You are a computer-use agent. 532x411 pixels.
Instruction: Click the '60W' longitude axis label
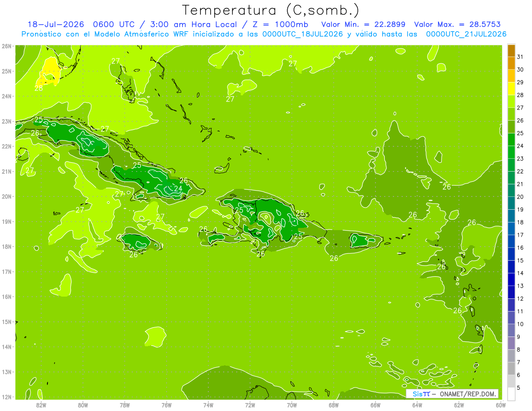click(501, 405)
